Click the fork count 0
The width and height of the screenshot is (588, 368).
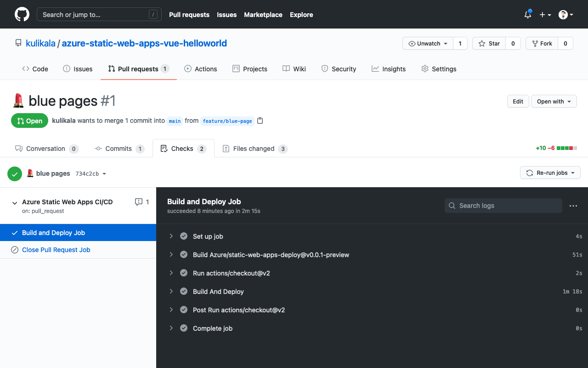pos(565,43)
